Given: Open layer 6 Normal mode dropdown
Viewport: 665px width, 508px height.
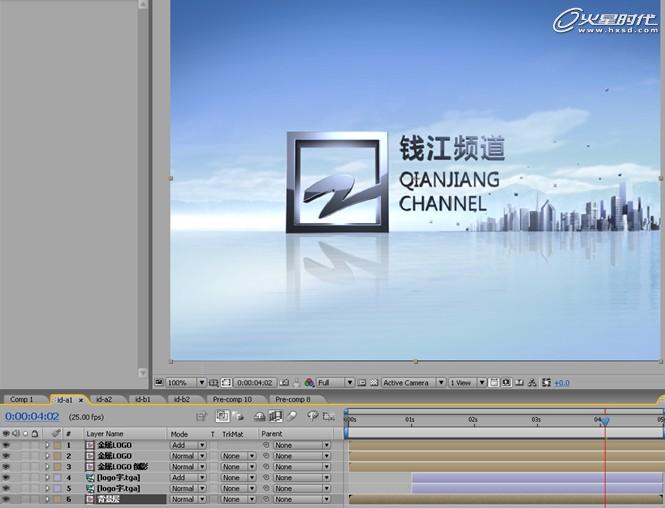Looking at the screenshot, I should [188, 499].
